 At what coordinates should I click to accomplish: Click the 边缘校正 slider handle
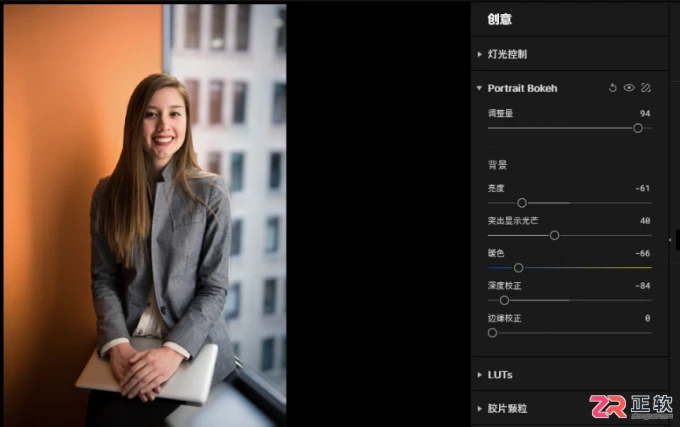(x=492, y=332)
